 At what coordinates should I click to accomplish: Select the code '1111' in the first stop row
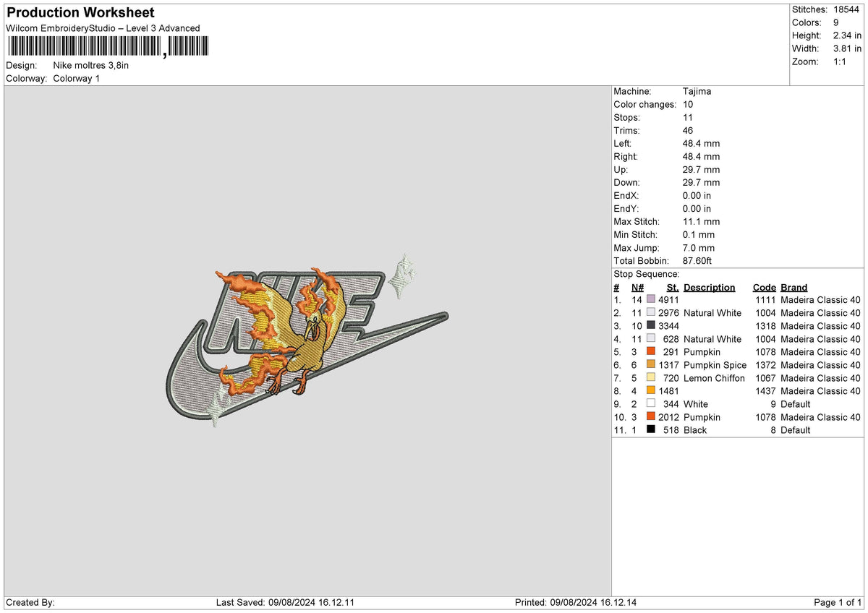pos(766,299)
